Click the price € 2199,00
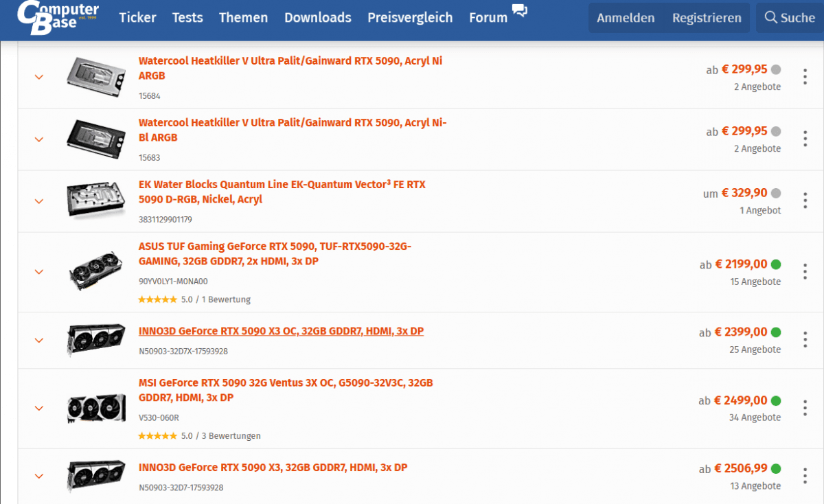Image resolution: width=824 pixels, height=504 pixels. pyautogui.click(x=741, y=264)
